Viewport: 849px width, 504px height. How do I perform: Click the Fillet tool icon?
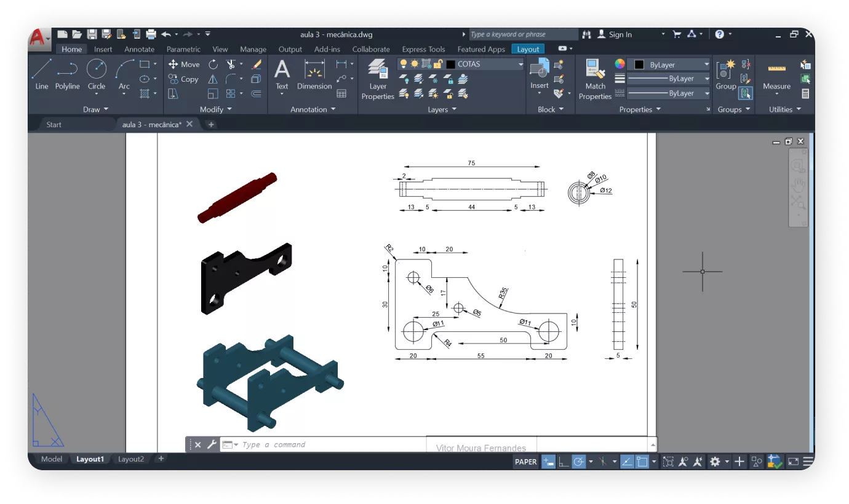click(231, 79)
